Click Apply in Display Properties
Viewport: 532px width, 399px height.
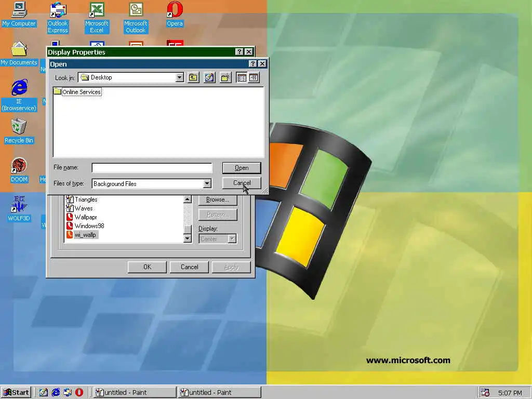click(x=231, y=267)
